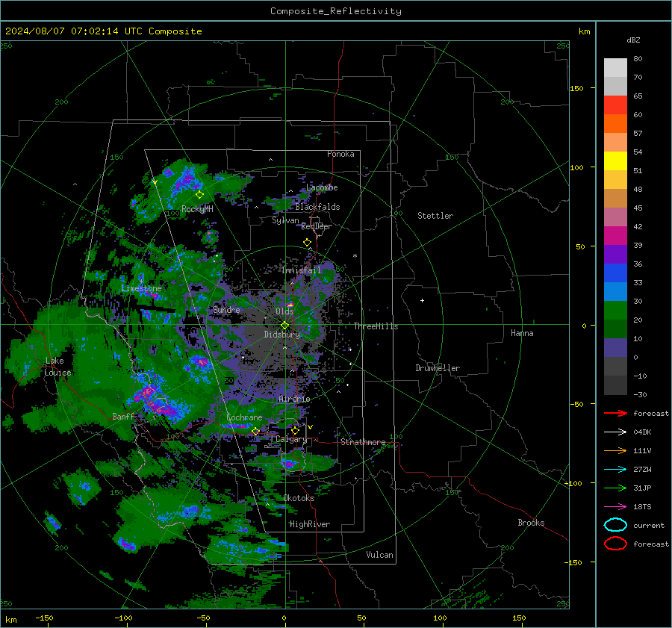The height and width of the screenshot is (628, 672).
Task: Click the Sundre label
Action: [x=227, y=309]
